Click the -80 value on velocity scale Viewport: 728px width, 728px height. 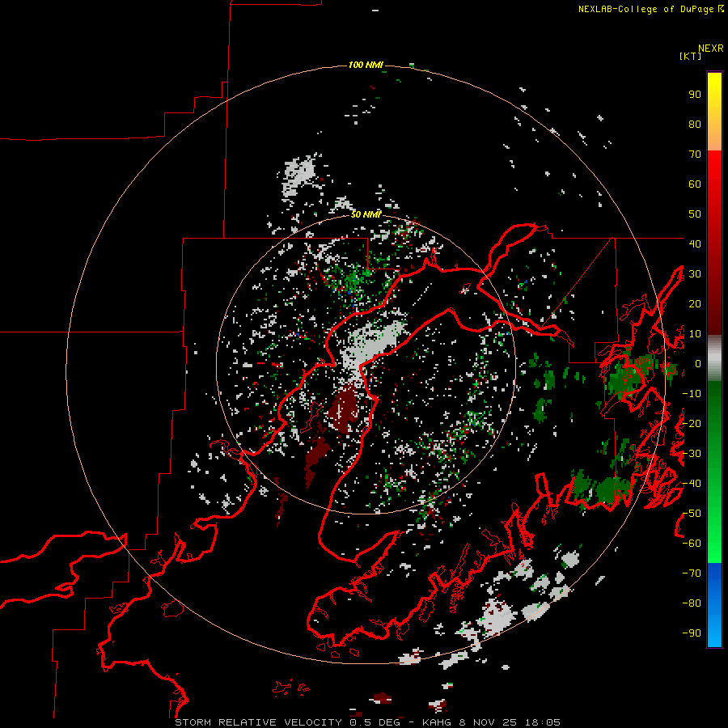click(692, 603)
